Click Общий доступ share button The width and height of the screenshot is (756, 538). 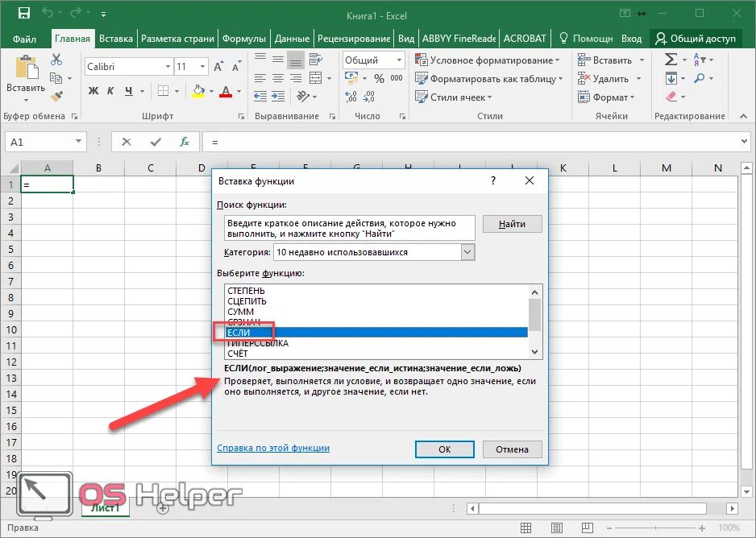coord(696,39)
